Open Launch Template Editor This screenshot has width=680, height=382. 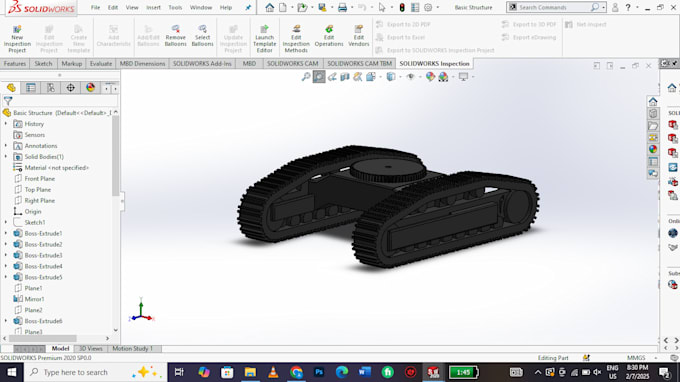[x=264, y=39]
